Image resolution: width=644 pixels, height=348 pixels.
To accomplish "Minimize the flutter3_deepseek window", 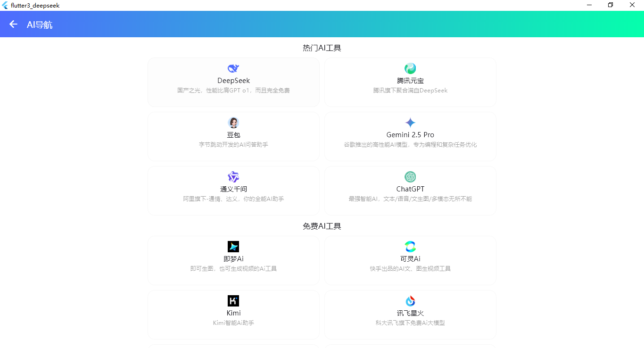I will point(589,5).
